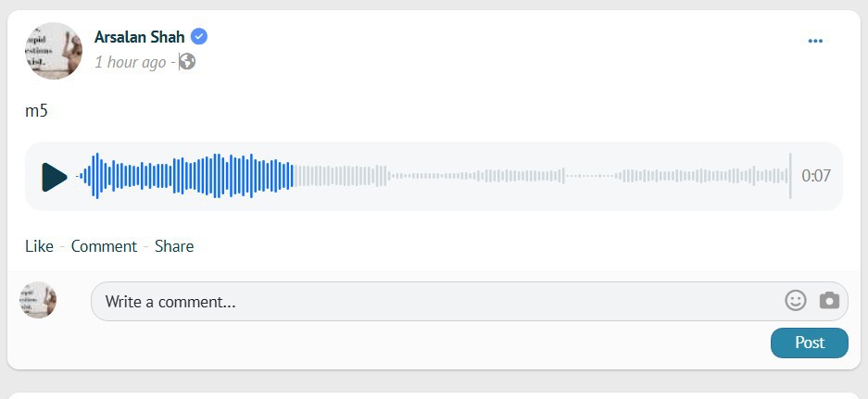Attach a photo using the camera icon
The height and width of the screenshot is (399, 868).
click(x=829, y=301)
